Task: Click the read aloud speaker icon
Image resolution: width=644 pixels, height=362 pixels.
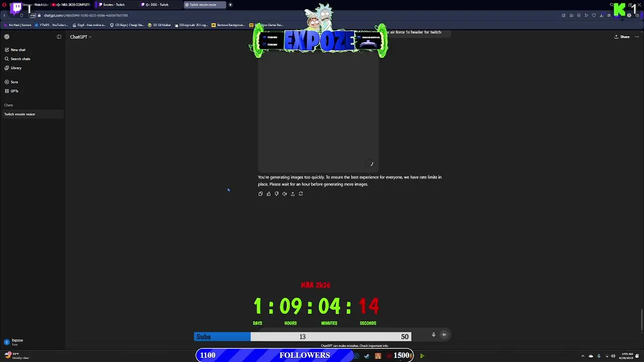Action: click(x=285, y=194)
